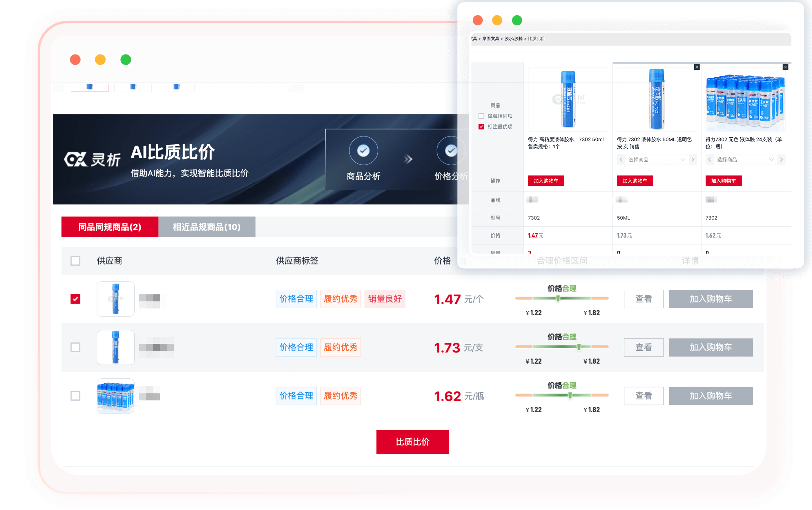Close the 24支装 product comparison column
Image resolution: width=812 pixels, height=510 pixels.
[785, 67]
